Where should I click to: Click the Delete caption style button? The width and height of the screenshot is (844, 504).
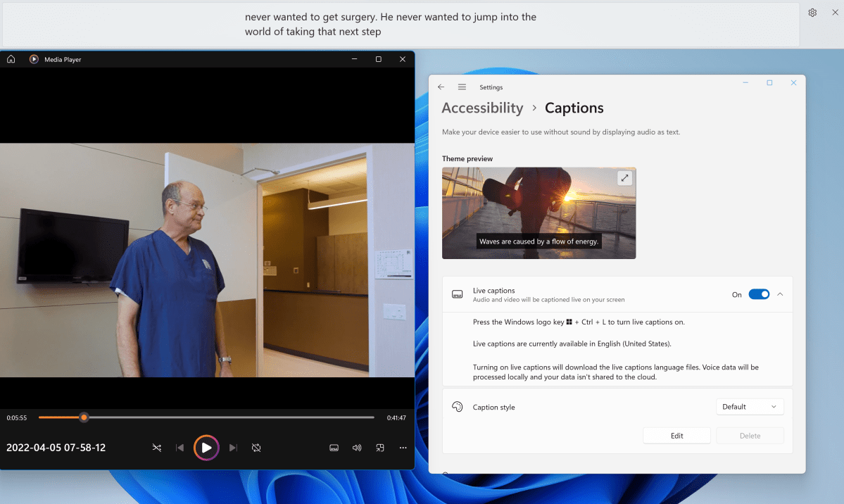750,436
